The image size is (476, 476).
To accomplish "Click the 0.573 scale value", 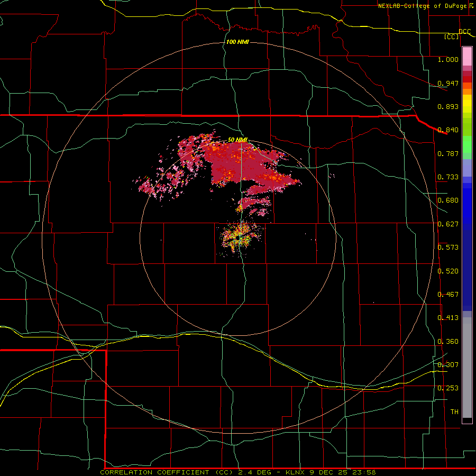I will [x=448, y=248].
